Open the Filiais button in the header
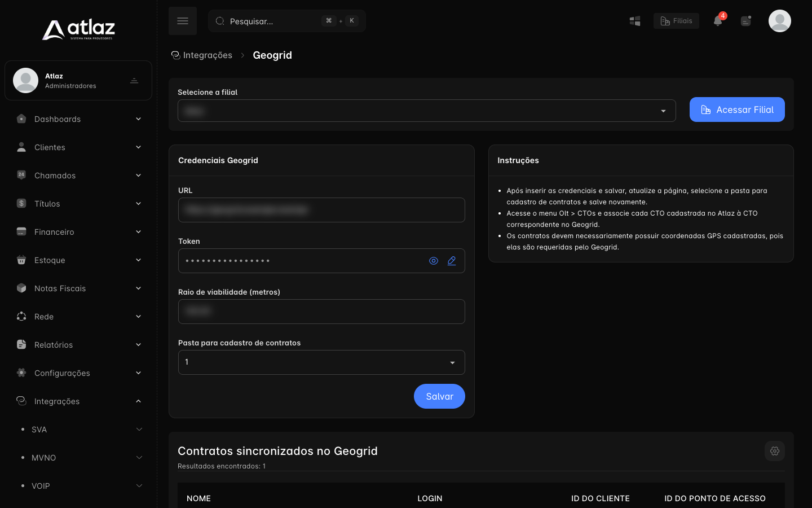Viewport: 812px width, 508px height. tap(676, 21)
